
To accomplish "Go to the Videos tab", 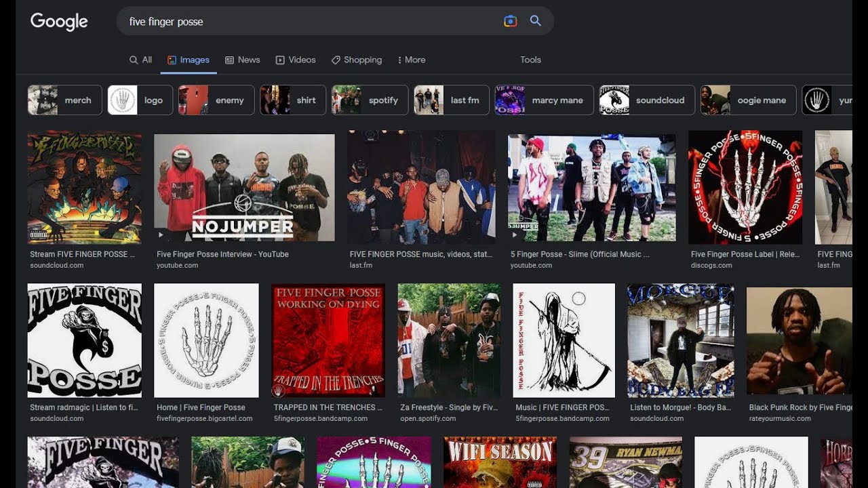I will [x=296, y=60].
